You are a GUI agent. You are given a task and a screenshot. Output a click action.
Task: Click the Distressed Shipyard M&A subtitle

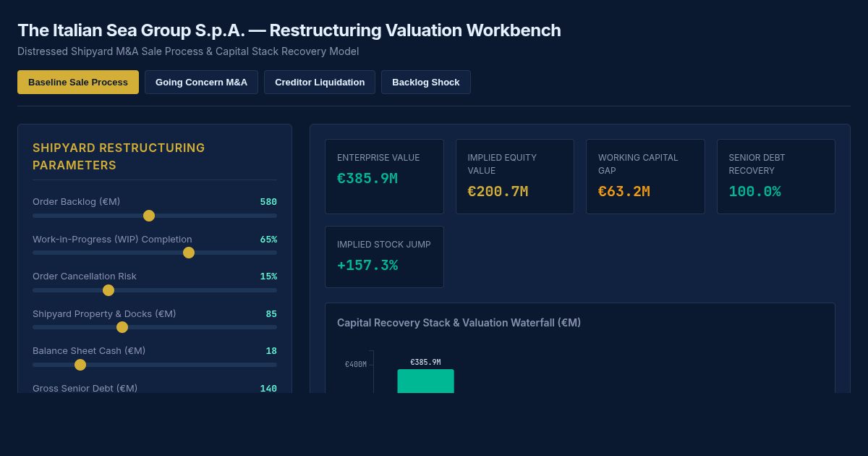point(188,51)
